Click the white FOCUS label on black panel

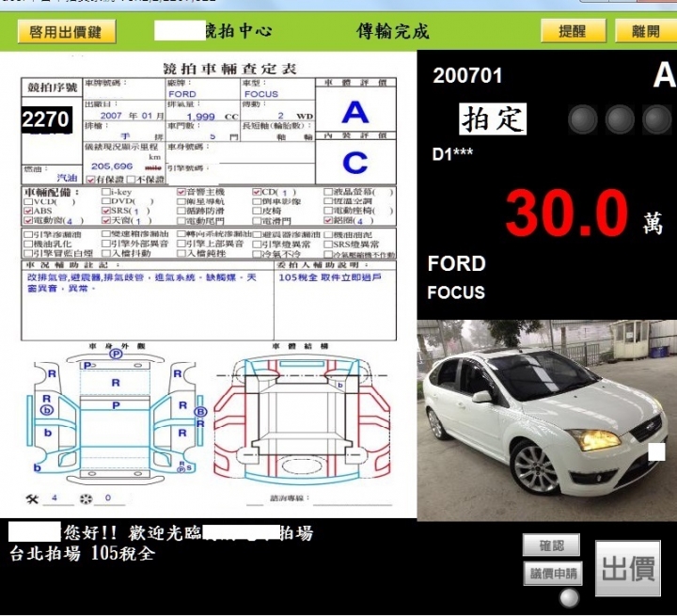[x=456, y=292]
